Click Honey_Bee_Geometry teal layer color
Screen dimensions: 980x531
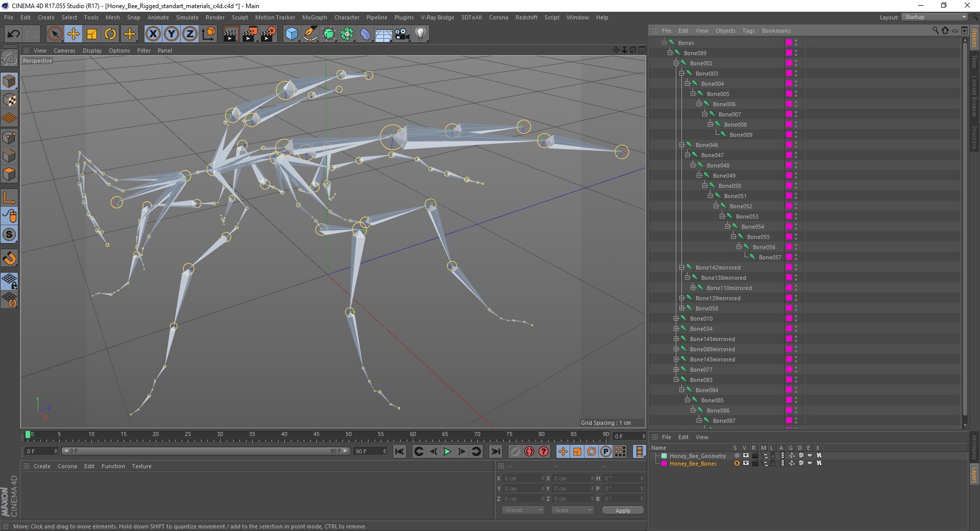click(664, 456)
